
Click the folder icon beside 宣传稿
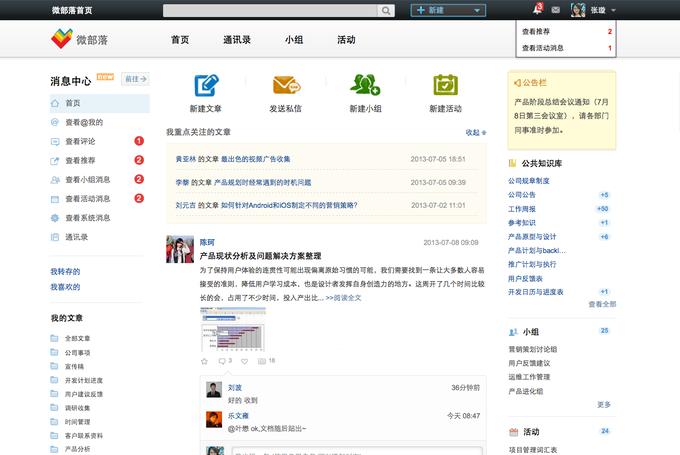coord(54,366)
